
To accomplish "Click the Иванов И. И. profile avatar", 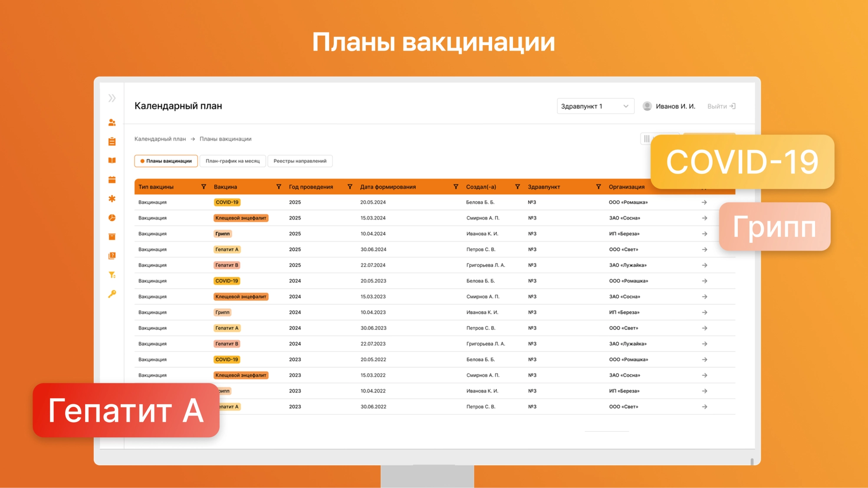I will tap(647, 105).
